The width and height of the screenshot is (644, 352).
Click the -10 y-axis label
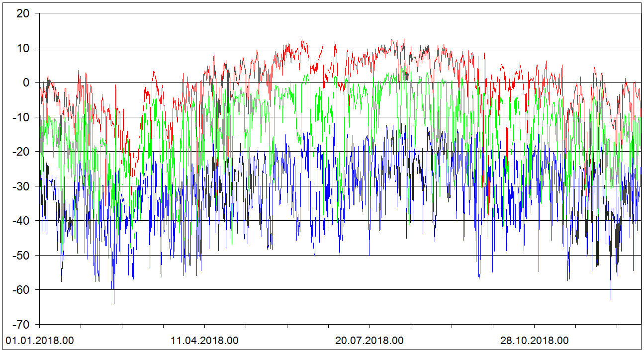click(x=21, y=117)
